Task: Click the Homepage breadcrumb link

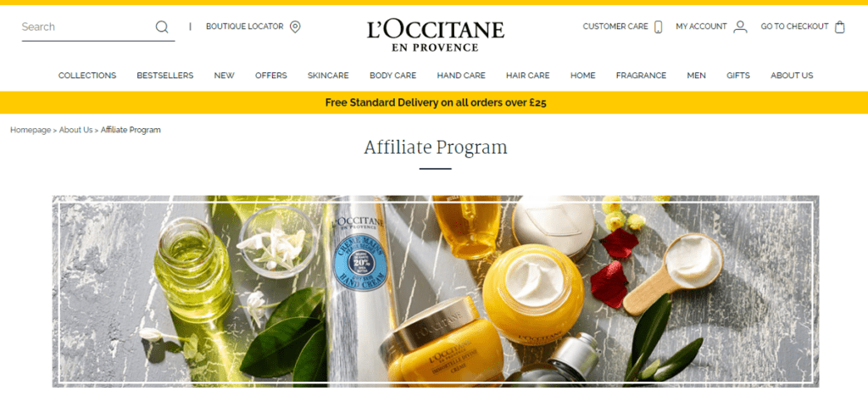Action: (x=31, y=130)
